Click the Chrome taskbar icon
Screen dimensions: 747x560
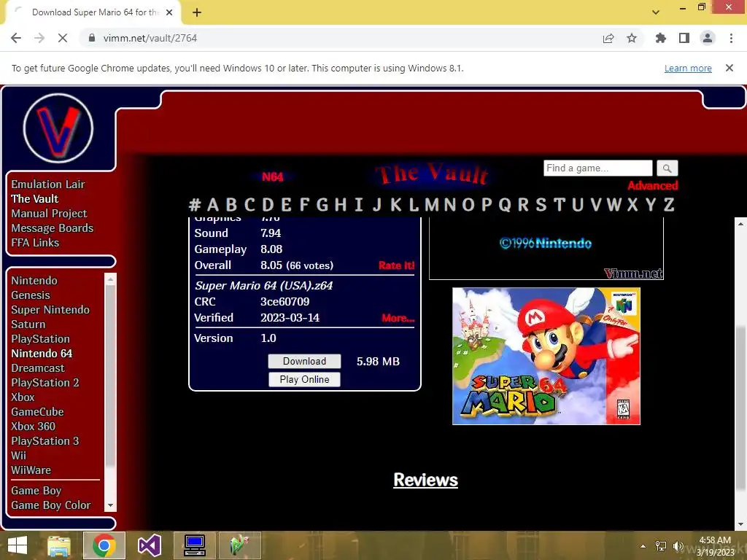104,545
